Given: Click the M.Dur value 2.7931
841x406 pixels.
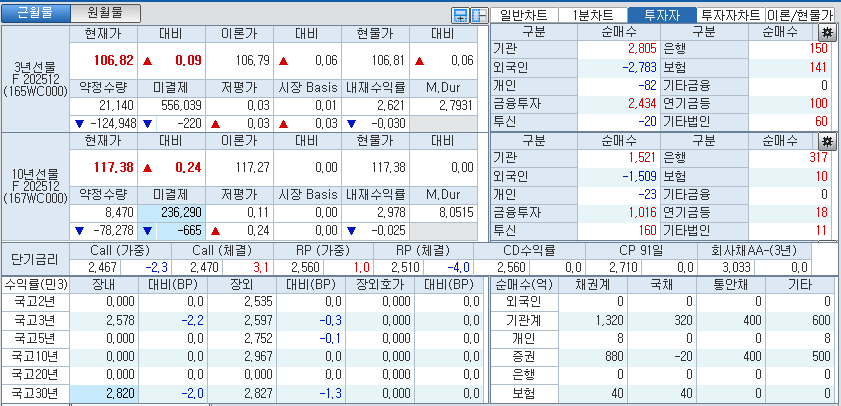Looking at the screenshot, I should pyautogui.click(x=456, y=106).
